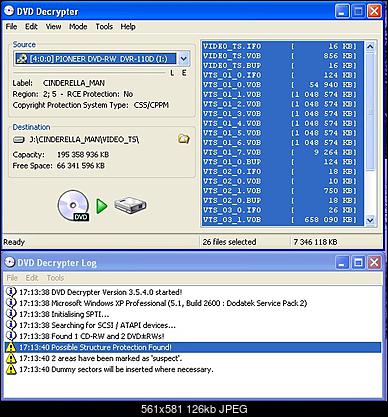The image size is (388, 417).
Task: Click warning icon of 2 areas suspect entry
Action: pyautogui.click(x=11, y=358)
